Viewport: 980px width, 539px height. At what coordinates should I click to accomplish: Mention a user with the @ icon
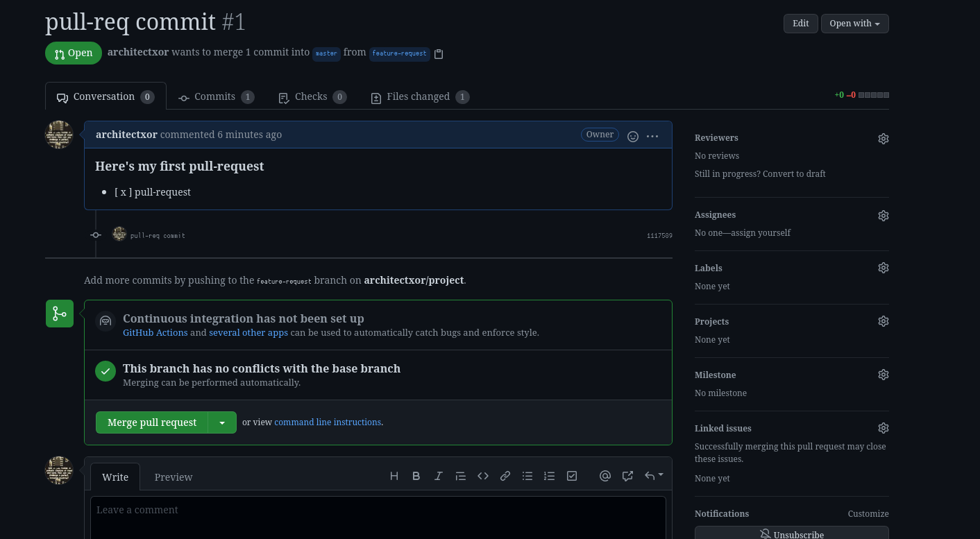[605, 476]
